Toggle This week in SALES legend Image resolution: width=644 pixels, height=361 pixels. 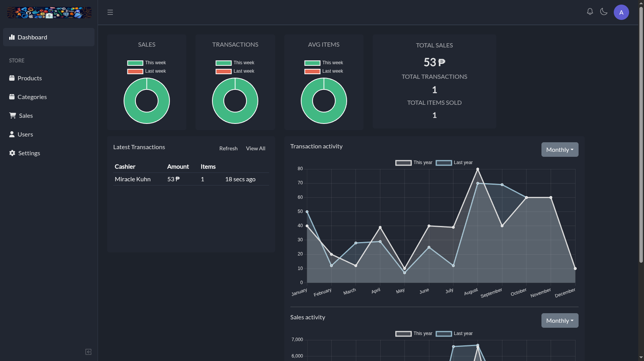(147, 63)
